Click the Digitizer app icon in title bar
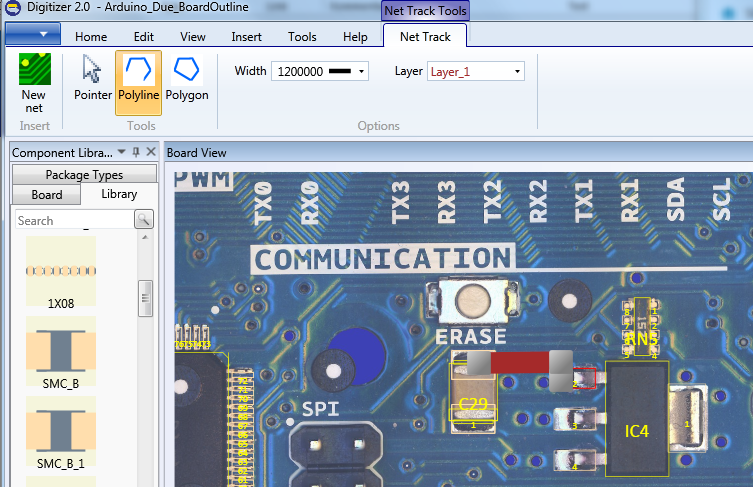Image resolution: width=753 pixels, height=487 pixels. pos(13,7)
